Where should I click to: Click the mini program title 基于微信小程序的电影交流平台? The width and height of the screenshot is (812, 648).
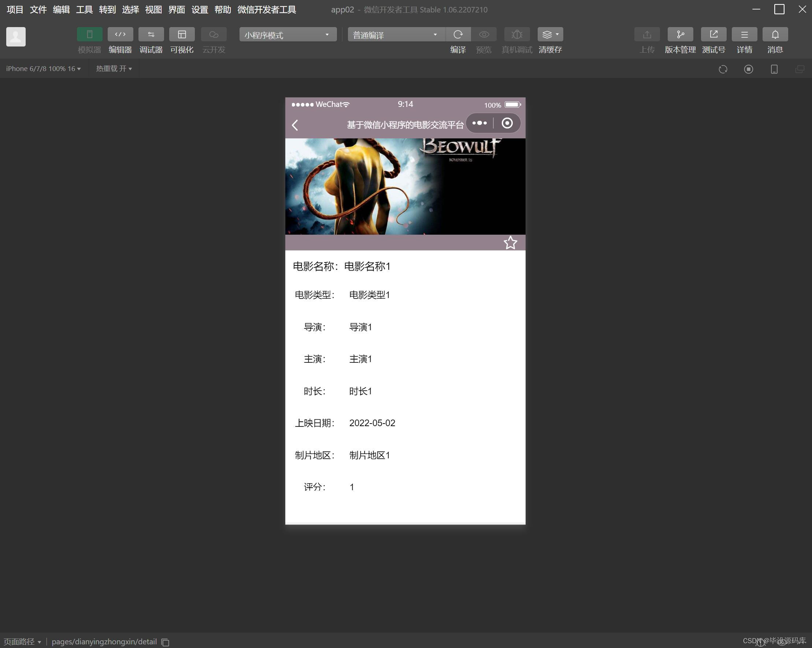(405, 124)
